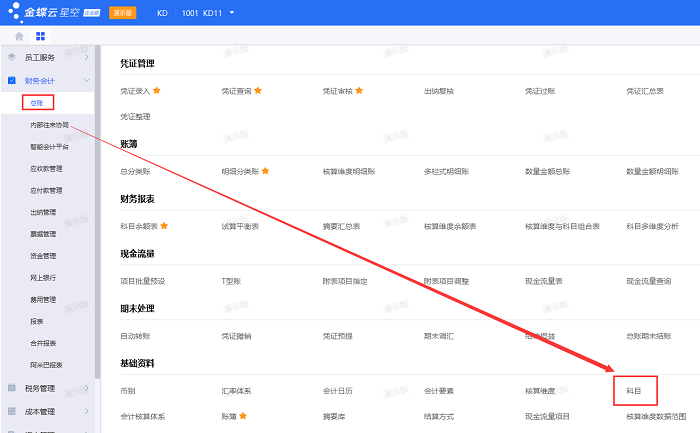Viewport: 700px width, 433px height.
Task: Toggle the star beside 明细分类账
Action: pos(266,171)
